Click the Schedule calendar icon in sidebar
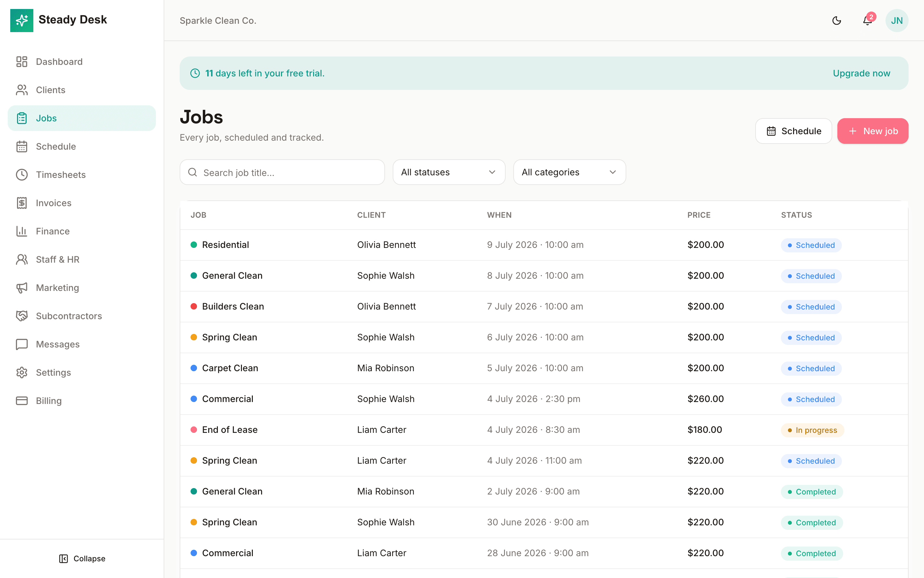The height and width of the screenshot is (578, 924). pos(22,146)
